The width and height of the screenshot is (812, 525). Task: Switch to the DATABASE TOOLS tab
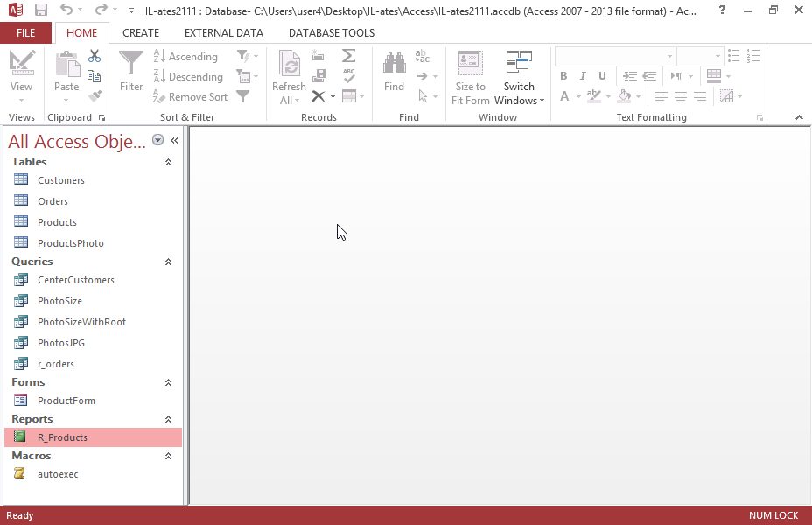332,33
